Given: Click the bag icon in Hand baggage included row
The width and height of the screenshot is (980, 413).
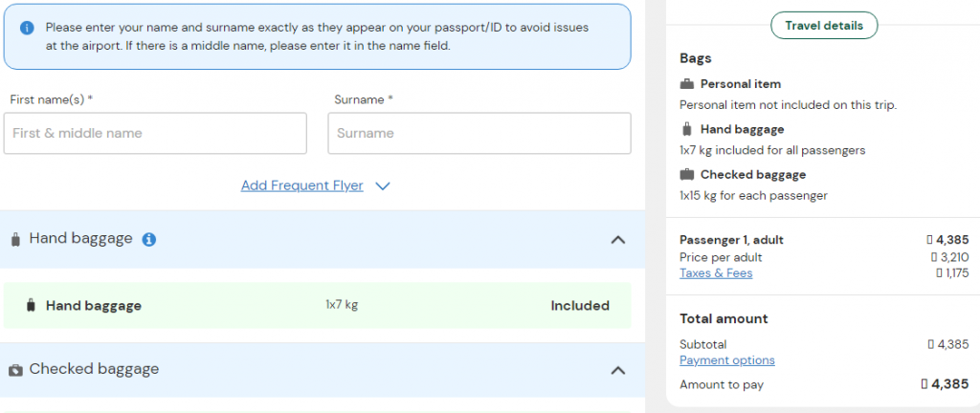Looking at the screenshot, I should pyautogui.click(x=31, y=306).
